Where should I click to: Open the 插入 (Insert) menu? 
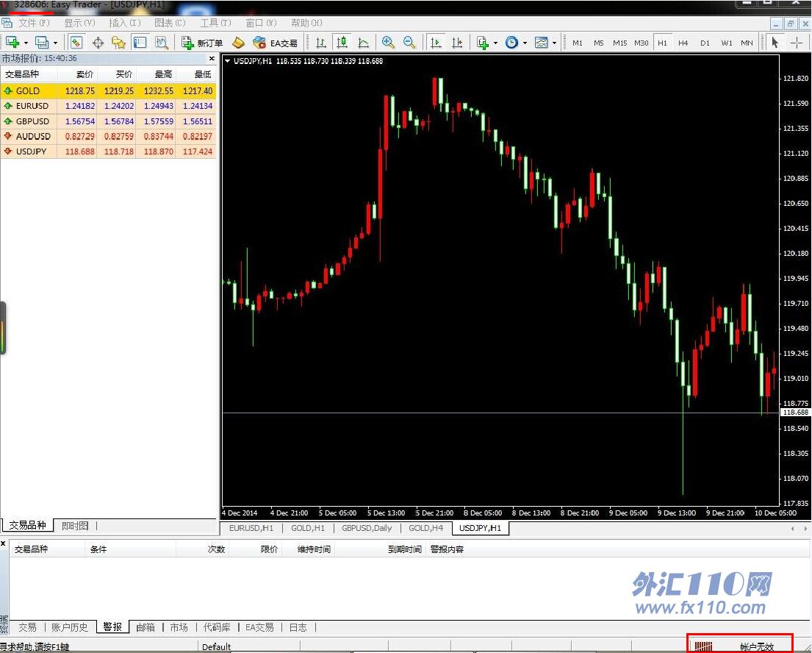[123, 23]
